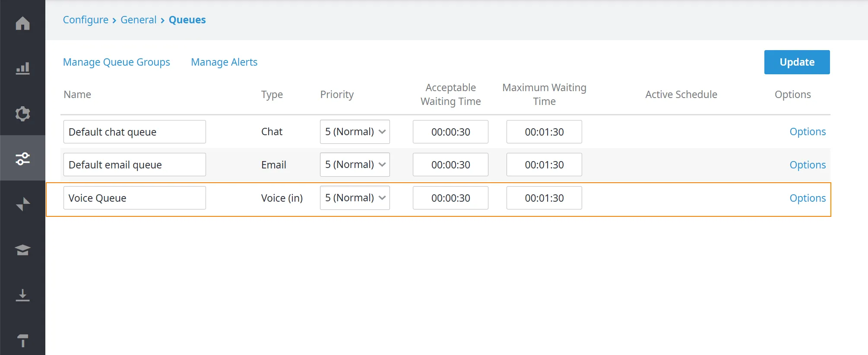
Task: Click the Chat type cell
Action: click(x=272, y=132)
